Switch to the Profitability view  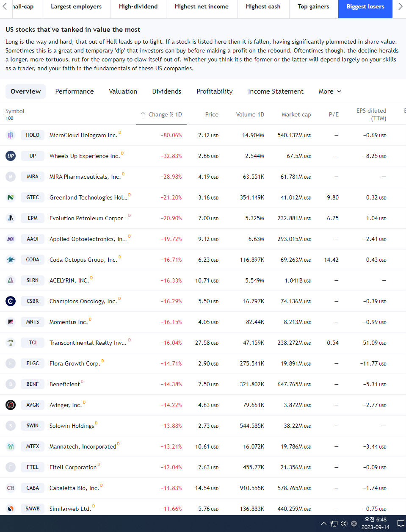(215, 91)
